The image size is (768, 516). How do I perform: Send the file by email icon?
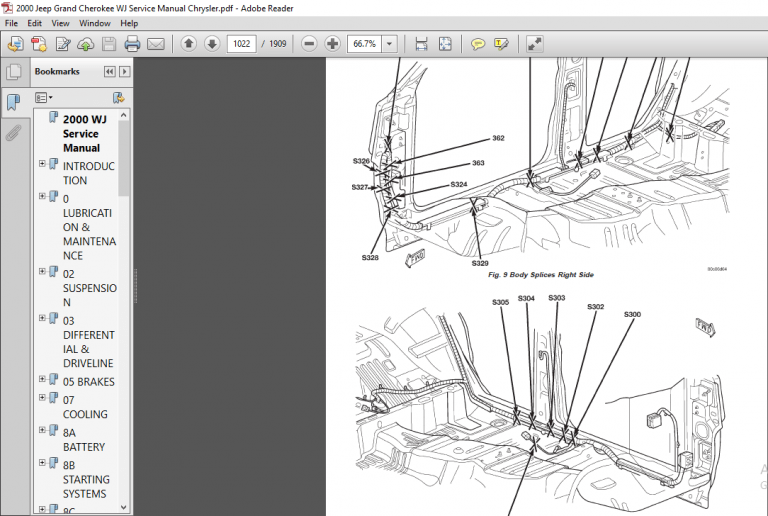156,44
